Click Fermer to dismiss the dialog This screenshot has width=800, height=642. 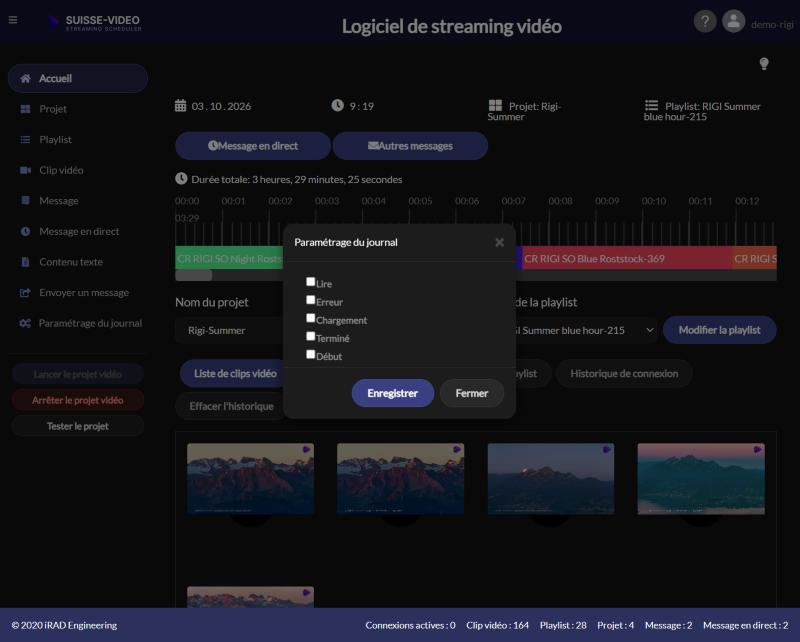(471, 393)
